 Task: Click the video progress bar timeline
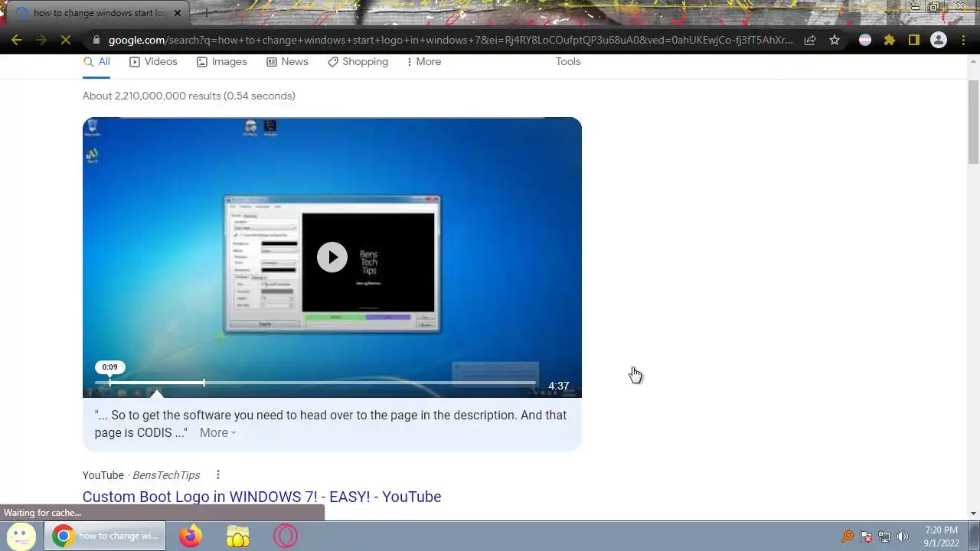point(315,383)
